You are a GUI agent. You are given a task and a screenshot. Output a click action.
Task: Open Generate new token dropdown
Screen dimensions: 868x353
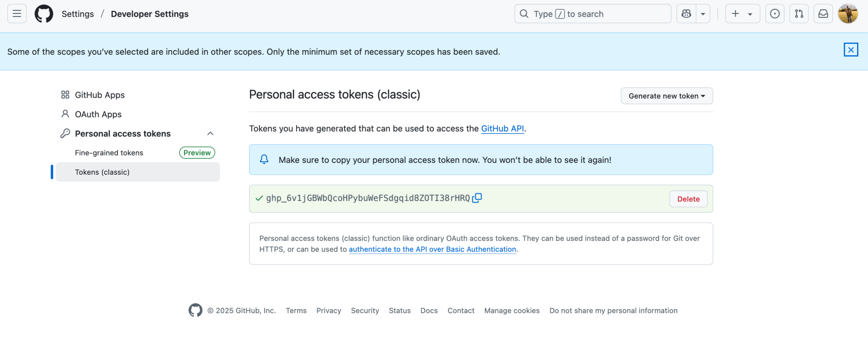click(667, 96)
